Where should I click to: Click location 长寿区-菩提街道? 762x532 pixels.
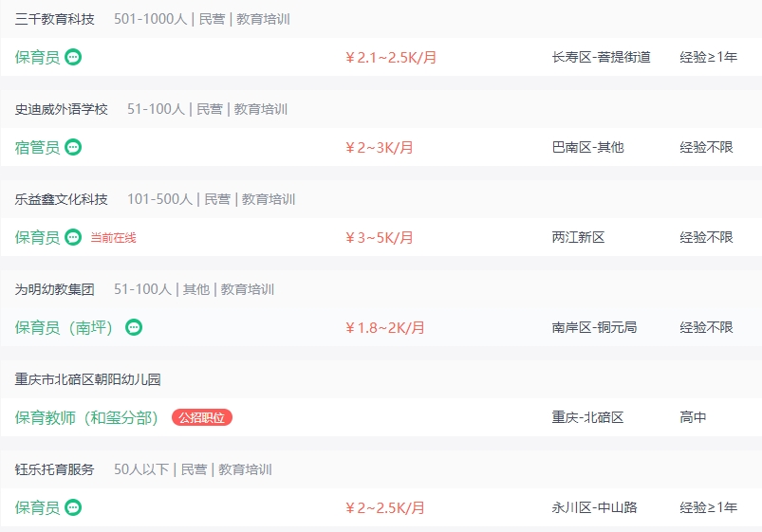pos(601,57)
